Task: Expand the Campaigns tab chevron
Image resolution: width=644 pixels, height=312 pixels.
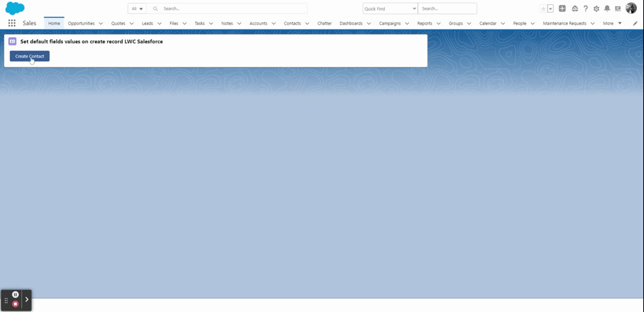Action: tap(407, 24)
